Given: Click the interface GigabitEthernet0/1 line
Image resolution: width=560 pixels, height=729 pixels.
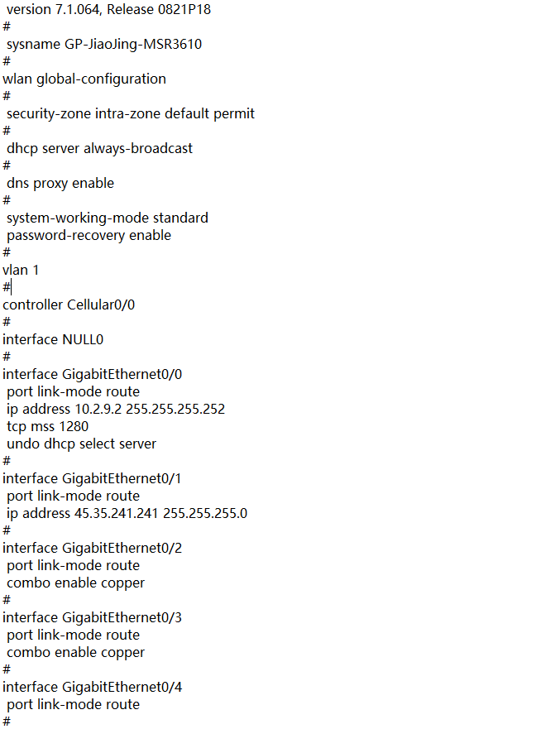Looking at the screenshot, I should tap(92, 478).
